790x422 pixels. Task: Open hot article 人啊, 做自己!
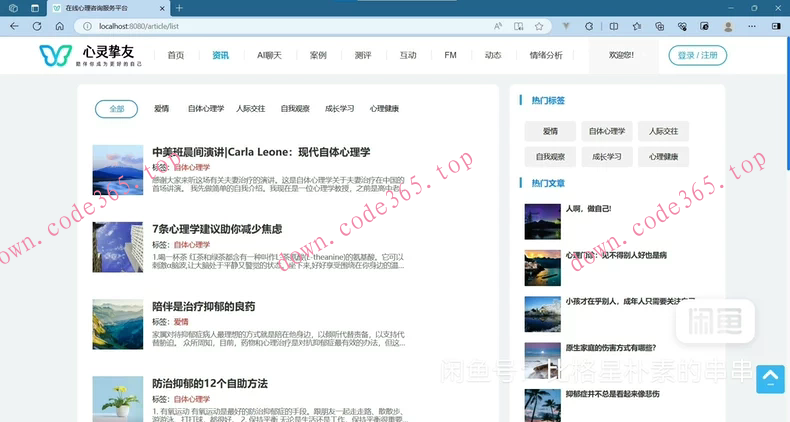pyautogui.click(x=588, y=208)
